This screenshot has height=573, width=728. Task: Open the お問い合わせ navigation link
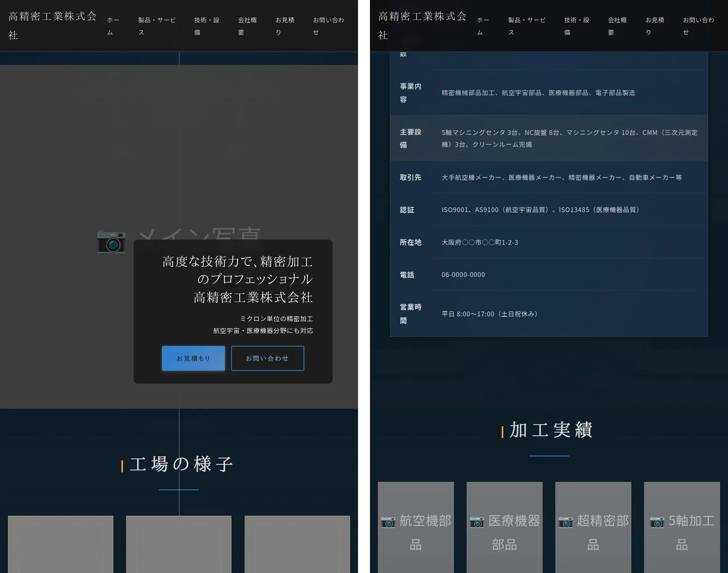(x=329, y=25)
